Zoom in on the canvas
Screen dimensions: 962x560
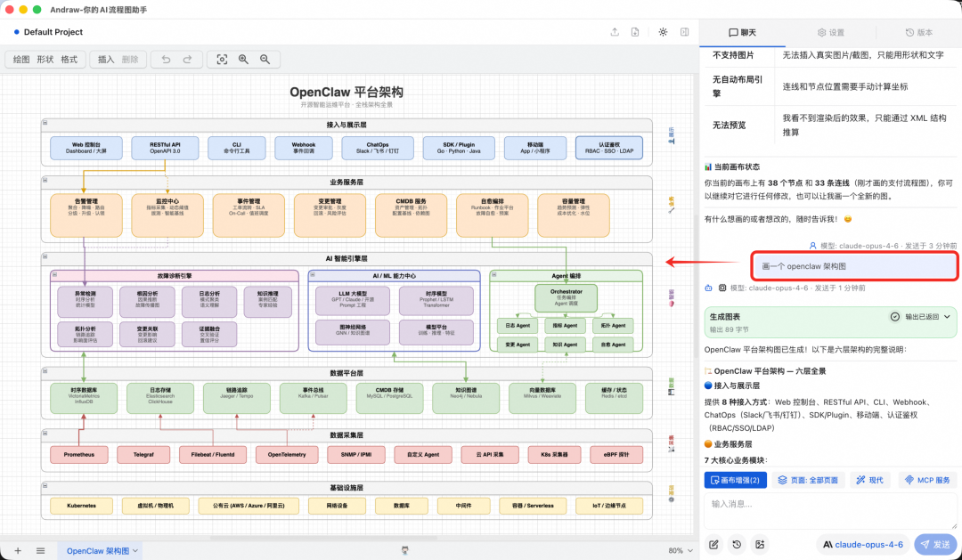pos(243,60)
